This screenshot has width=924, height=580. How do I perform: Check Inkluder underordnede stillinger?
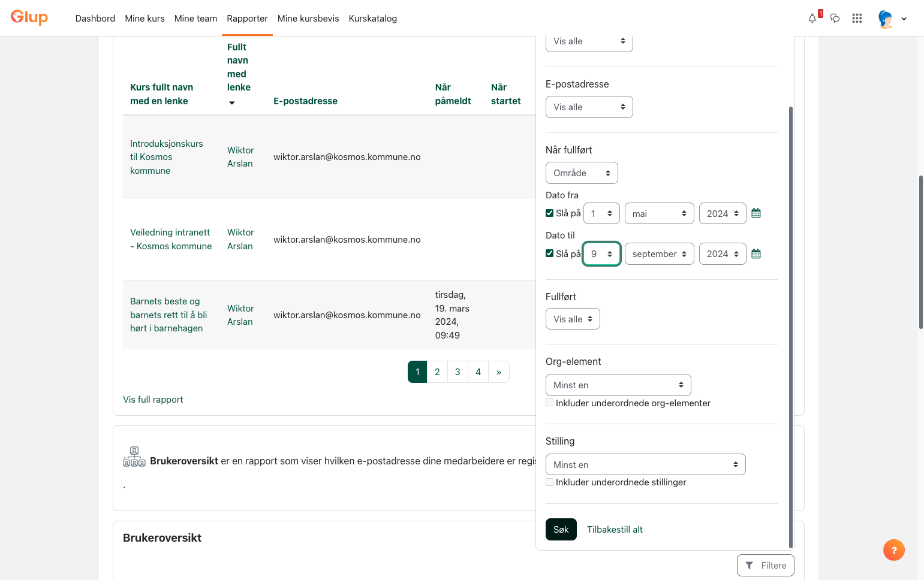(549, 482)
